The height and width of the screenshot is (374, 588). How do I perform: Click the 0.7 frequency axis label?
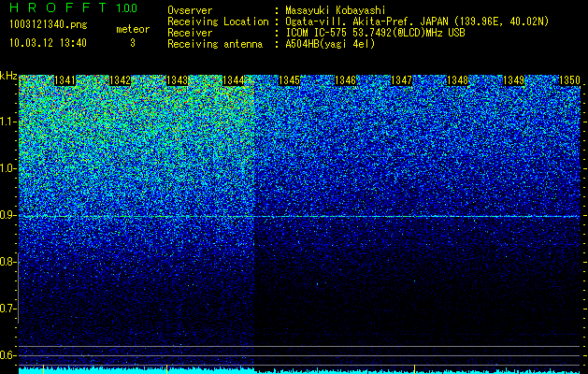pyautogui.click(x=7, y=309)
